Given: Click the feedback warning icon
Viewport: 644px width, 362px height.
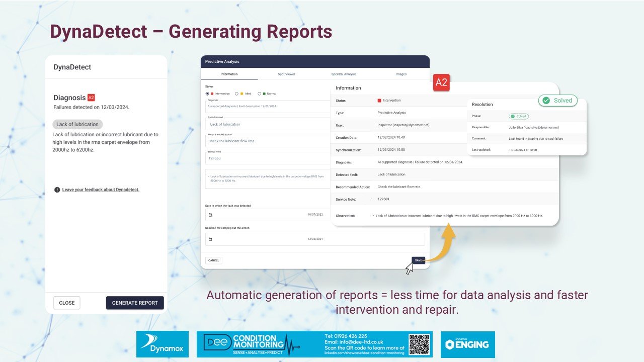Looking at the screenshot, I should tap(57, 190).
